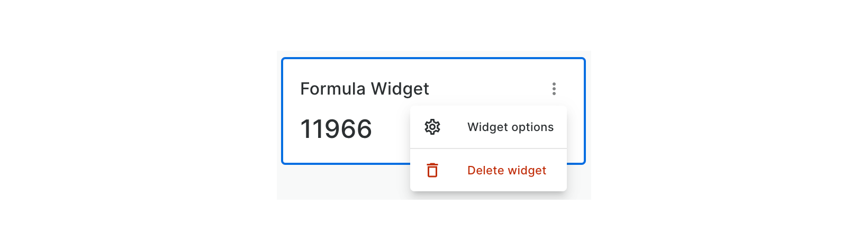The height and width of the screenshot is (251, 868).
Task: Click the red trash can icon
Action: coord(432,170)
